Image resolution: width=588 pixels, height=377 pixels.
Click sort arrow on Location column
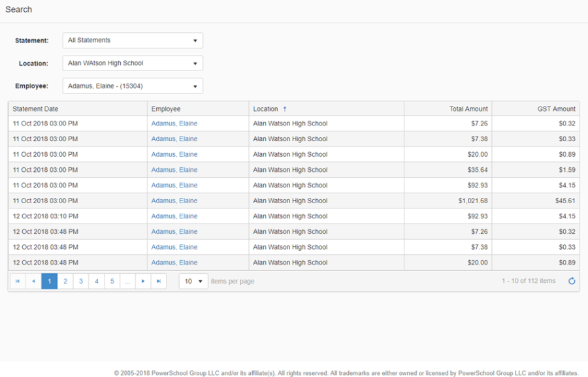[x=285, y=109]
